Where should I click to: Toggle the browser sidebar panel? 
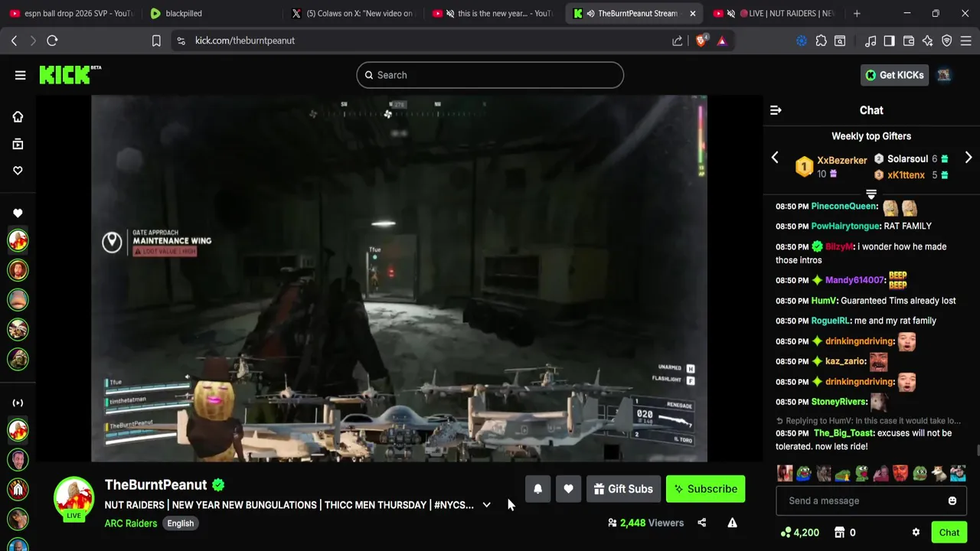[x=889, y=41]
